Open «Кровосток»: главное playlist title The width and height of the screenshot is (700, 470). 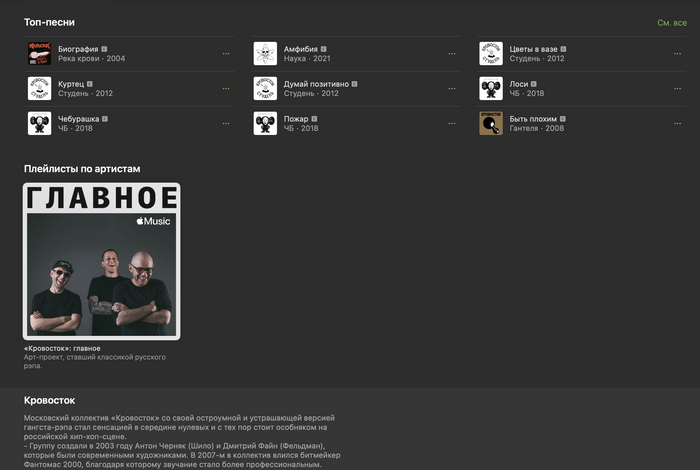62,348
